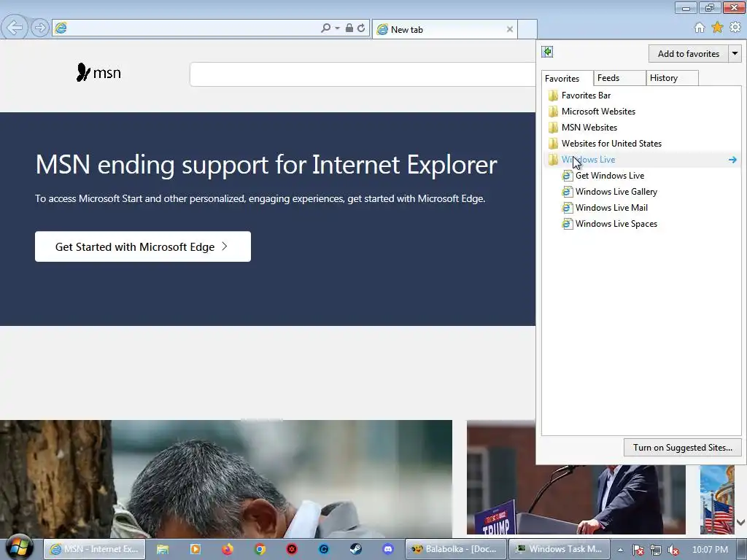The image size is (747, 560).
Task: Select MSN Internet Explorer taskbar button
Action: tap(94, 549)
